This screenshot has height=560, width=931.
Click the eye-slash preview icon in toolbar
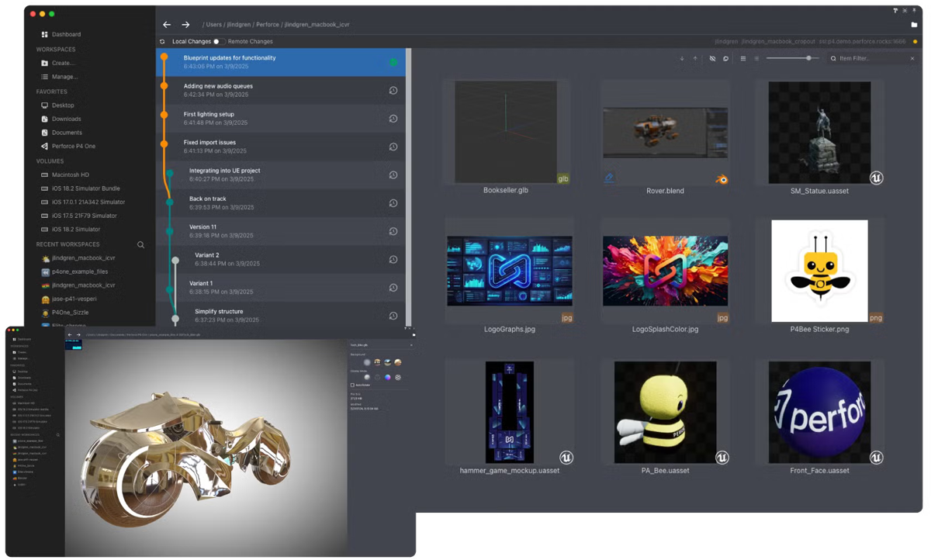(712, 58)
